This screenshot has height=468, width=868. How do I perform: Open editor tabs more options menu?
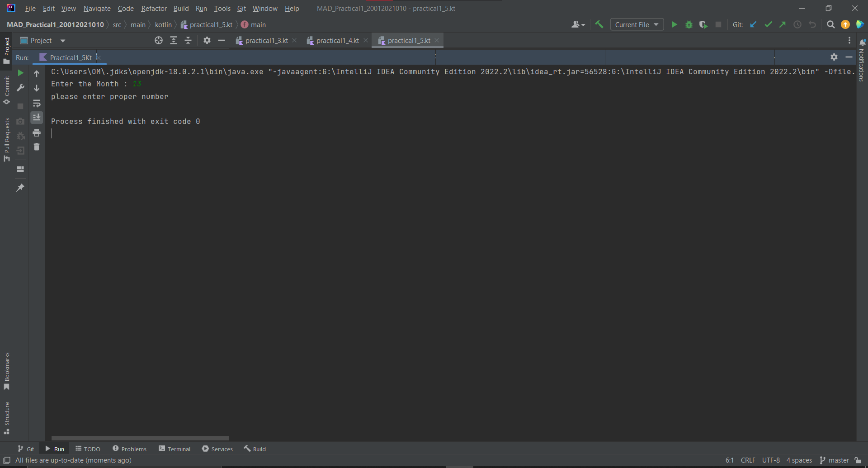pyautogui.click(x=849, y=40)
